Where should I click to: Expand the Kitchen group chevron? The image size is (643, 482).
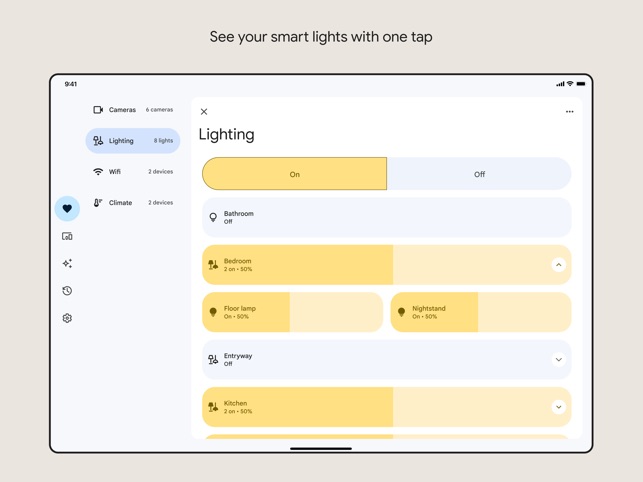click(x=559, y=407)
